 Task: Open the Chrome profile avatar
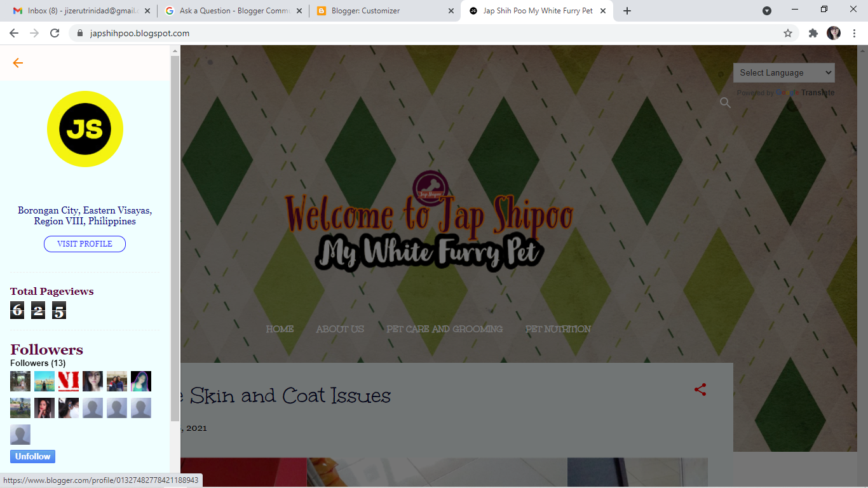click(x=834, y=33)
